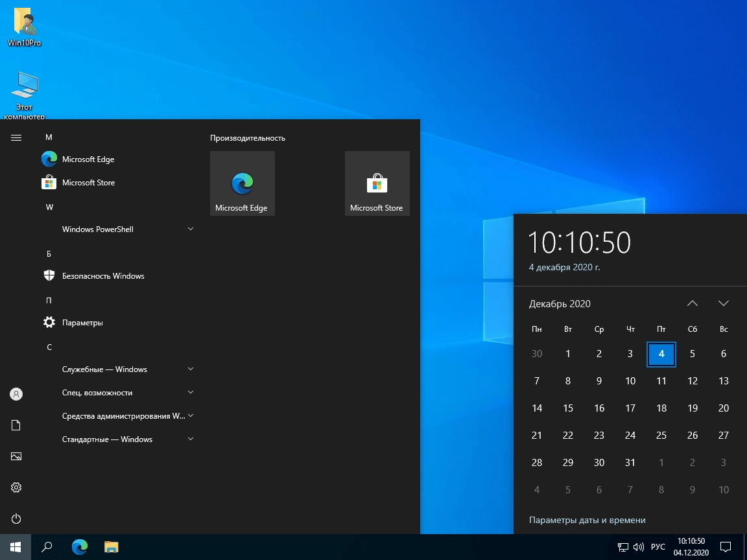Viewport: 747px width, 560px height.
Task: Jump via letter header 'M' in app list
Action: click(49, 137)
